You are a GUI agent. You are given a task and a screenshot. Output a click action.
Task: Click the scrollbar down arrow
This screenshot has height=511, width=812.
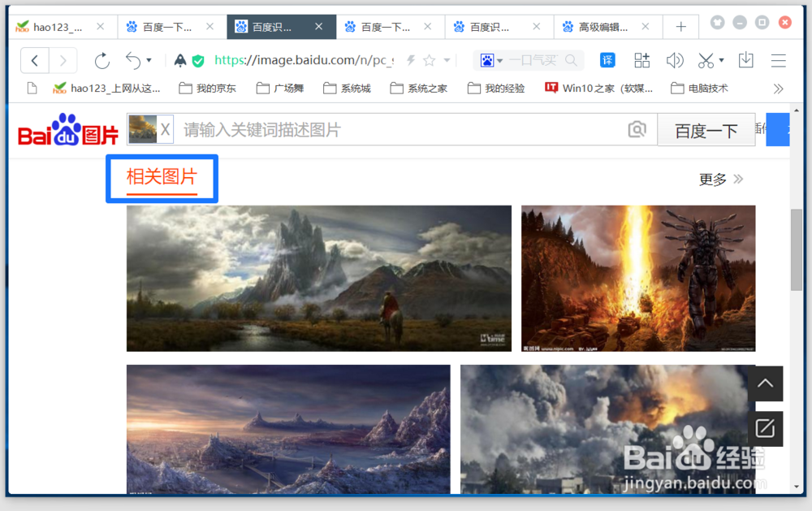pyautogui.click(x=797, y=487)
